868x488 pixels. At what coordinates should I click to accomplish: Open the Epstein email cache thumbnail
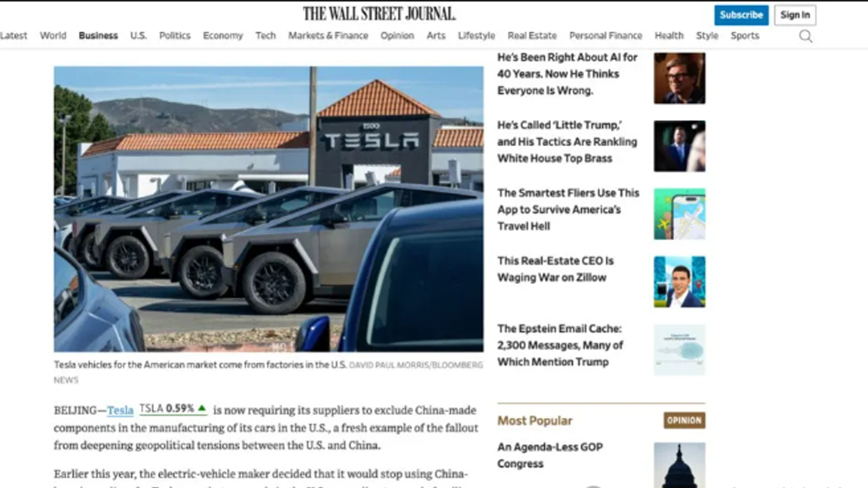point(679,350)
